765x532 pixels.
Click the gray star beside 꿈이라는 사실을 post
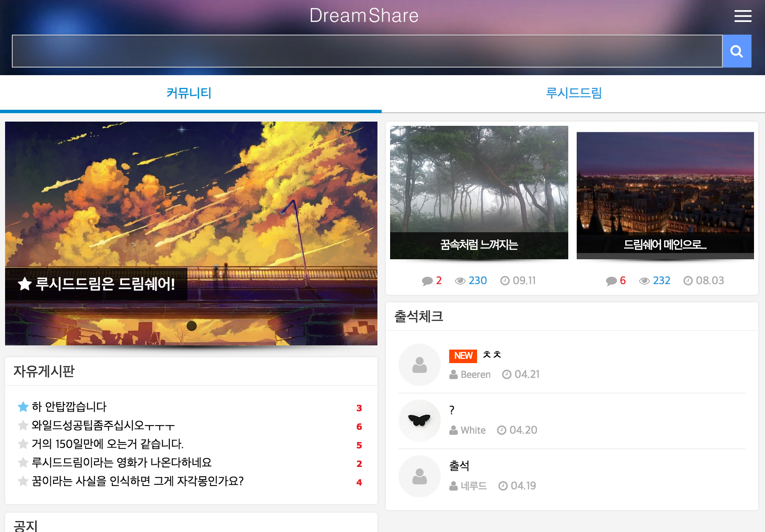(x=23, y=481)
